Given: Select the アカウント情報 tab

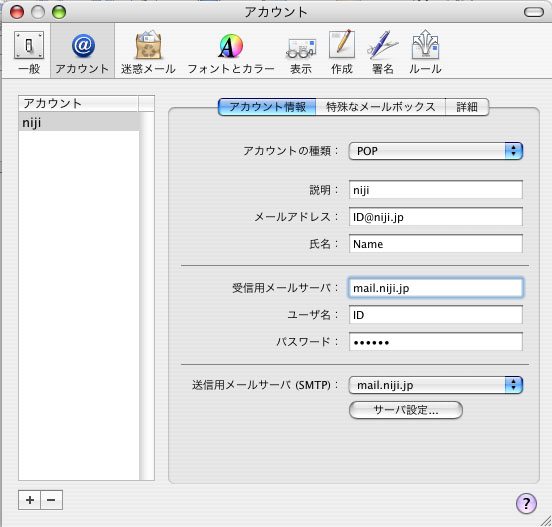Looking at the screenshot, I should coord(267,107).
